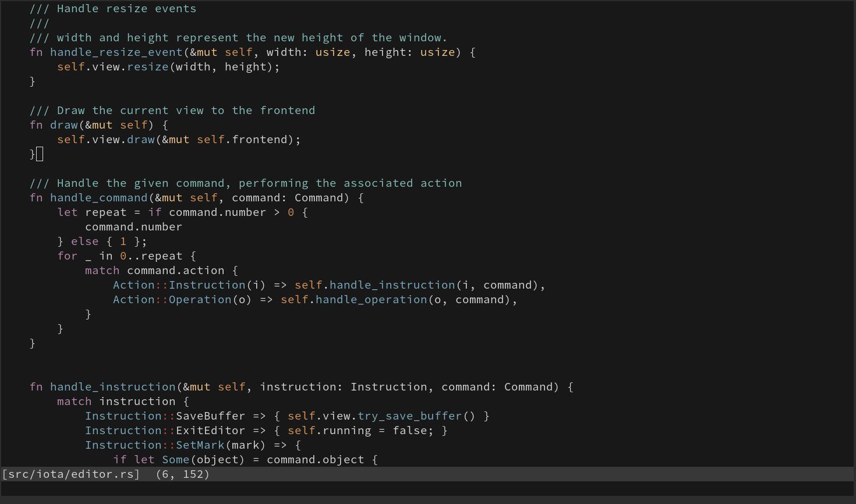Click the Instruction::SetMark(mark) match arm

pos(193,445)
